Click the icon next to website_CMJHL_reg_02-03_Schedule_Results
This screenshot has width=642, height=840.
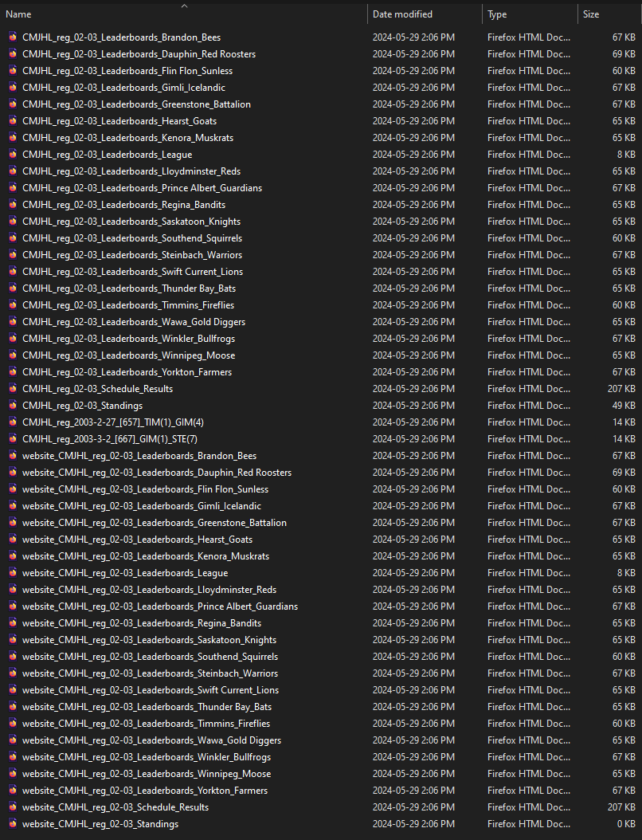click(13, 807)
